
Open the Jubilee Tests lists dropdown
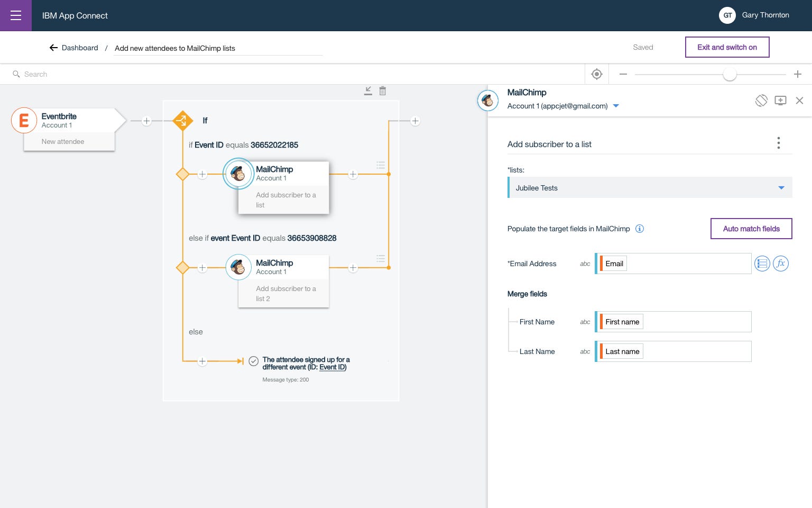pos(650,188)
